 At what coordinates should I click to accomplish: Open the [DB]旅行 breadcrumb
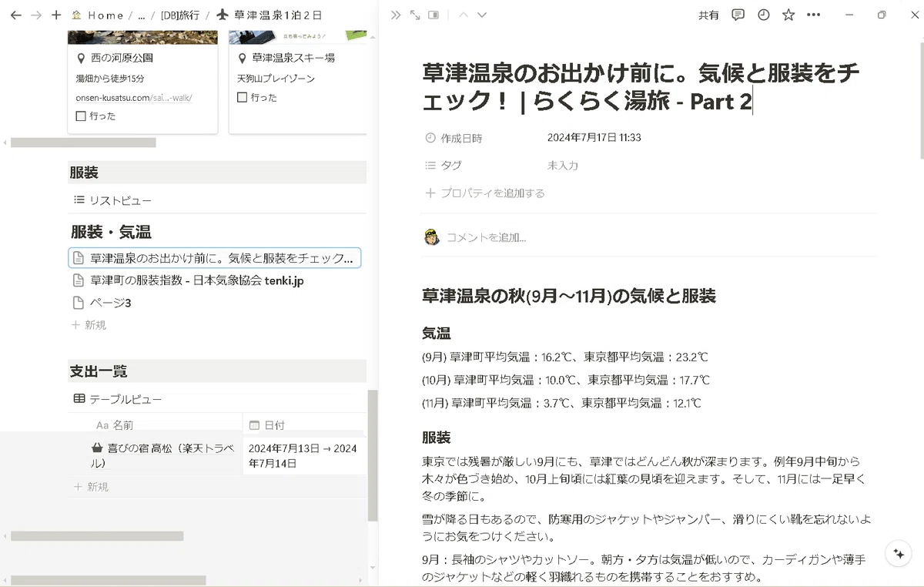180,15
